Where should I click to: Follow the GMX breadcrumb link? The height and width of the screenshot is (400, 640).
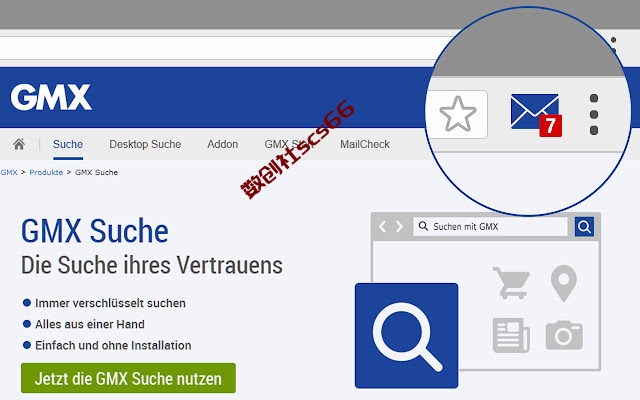point(9,172)
